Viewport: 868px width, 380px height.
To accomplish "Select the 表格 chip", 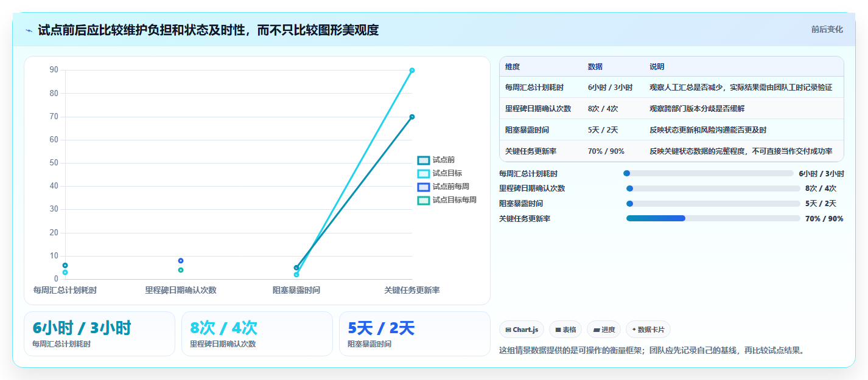I will [565, 330].
